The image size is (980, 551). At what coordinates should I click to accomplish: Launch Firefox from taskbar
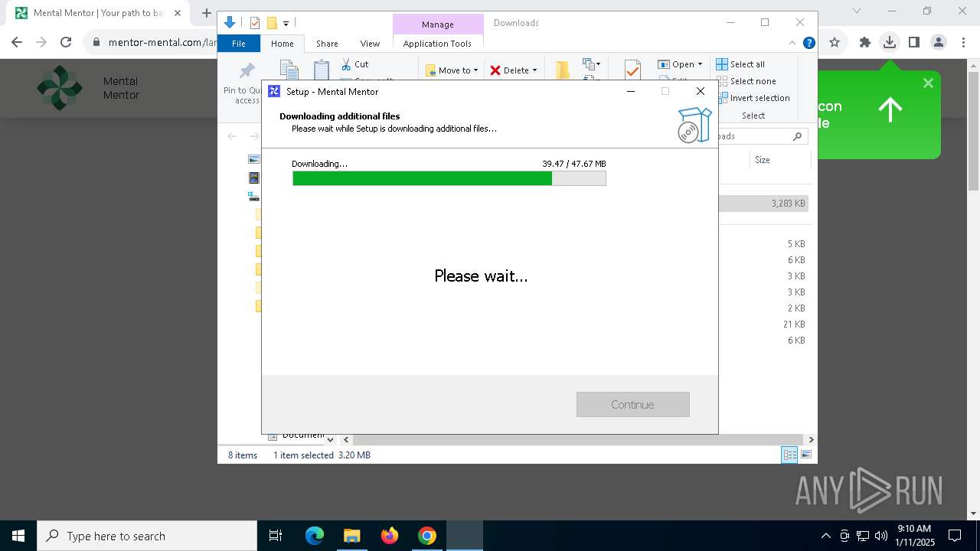[x=390, y=536]
